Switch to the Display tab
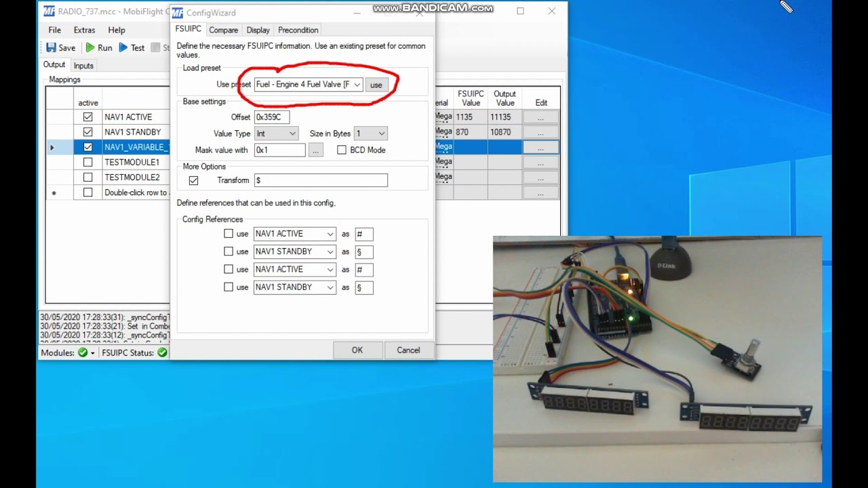 (258, 30)
